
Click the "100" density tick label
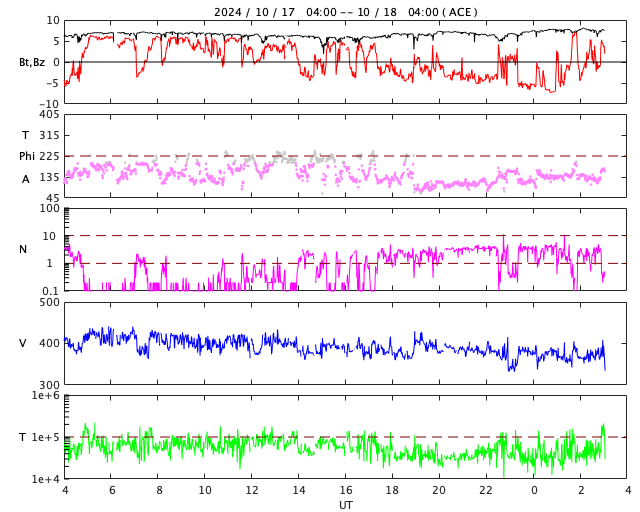(49, 208)
